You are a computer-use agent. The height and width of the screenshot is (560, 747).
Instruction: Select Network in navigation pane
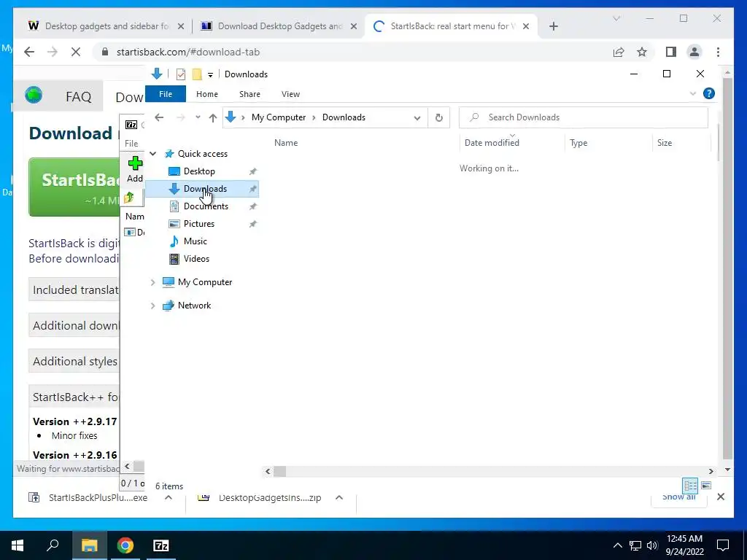click(x=194, y=306)
